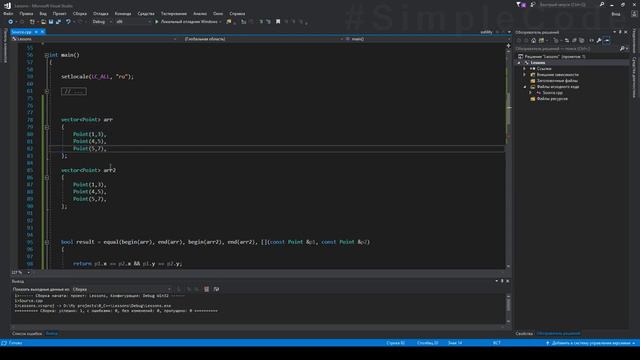The image size is (640, 360).
Task: Click the Home icon in Solution Explorer
Action: point(533,40)
